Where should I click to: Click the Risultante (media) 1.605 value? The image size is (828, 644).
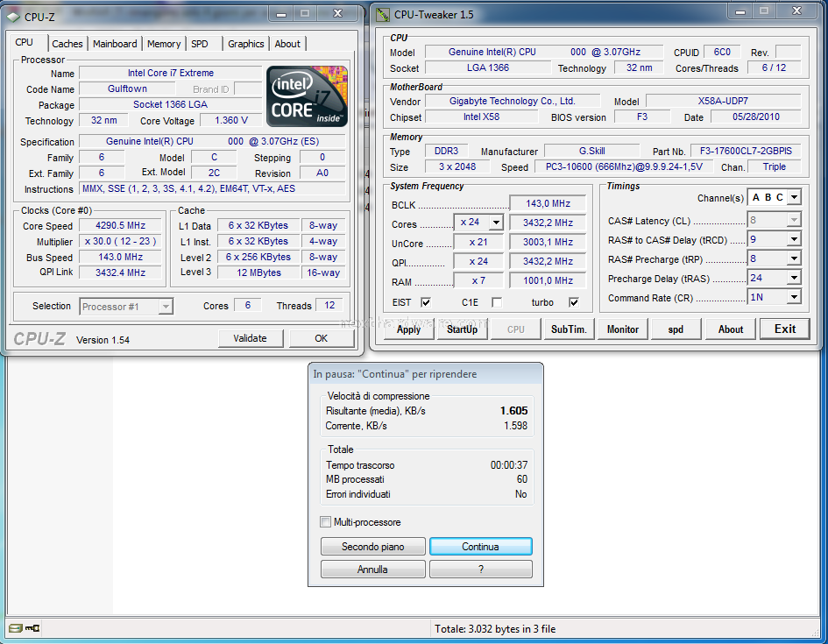coord(513,411)
